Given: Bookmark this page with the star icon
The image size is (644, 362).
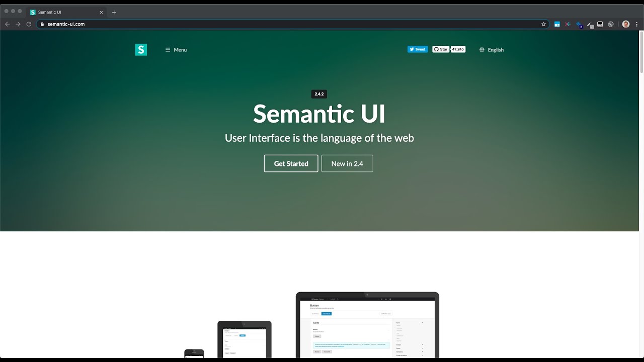Looking at the screenshot, I should click(543, 24).
